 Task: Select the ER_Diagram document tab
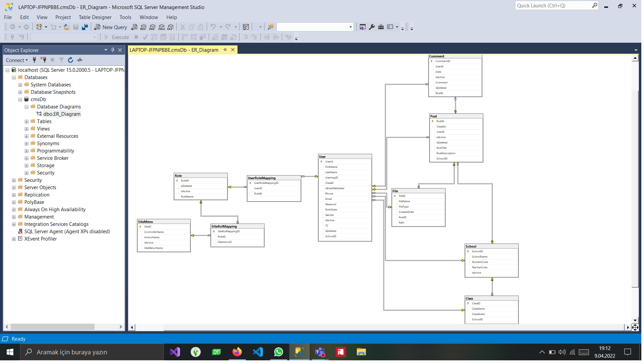[x=174, y=50]
